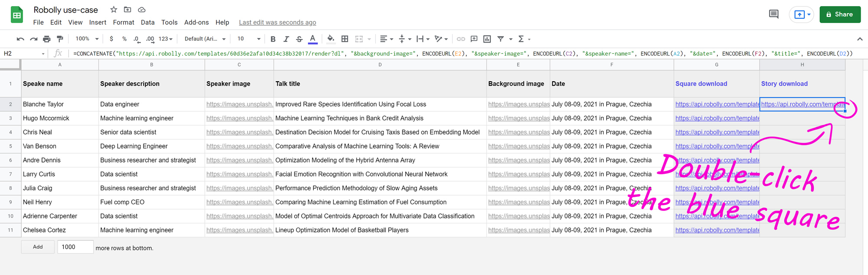Select the Paint format tool
Screen dimensions: 868x275
click(60, 39)
